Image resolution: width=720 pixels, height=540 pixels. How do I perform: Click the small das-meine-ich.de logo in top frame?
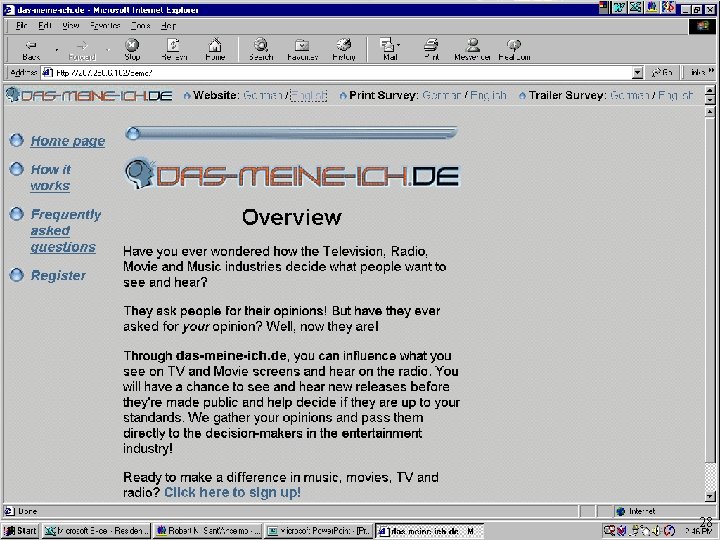click(89, 95)
